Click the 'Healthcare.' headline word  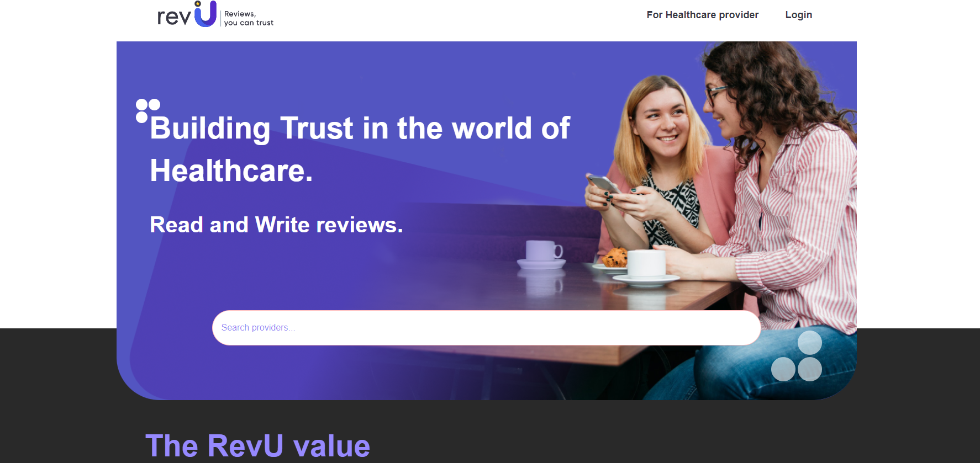(x=231, y=171)
